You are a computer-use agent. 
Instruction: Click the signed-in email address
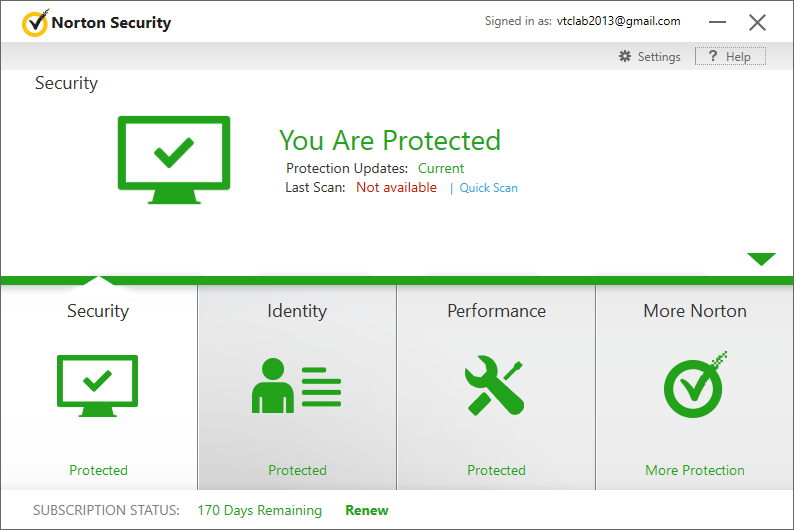(x=619, y=21)
